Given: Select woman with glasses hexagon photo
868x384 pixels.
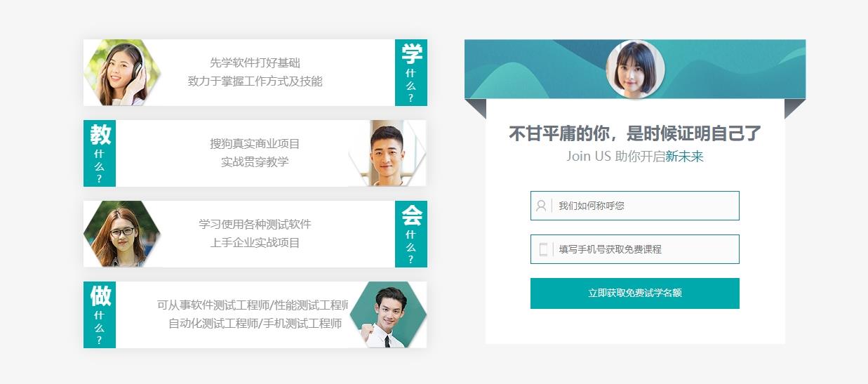Looking at the screenshot, I should (x=122, y=234).
